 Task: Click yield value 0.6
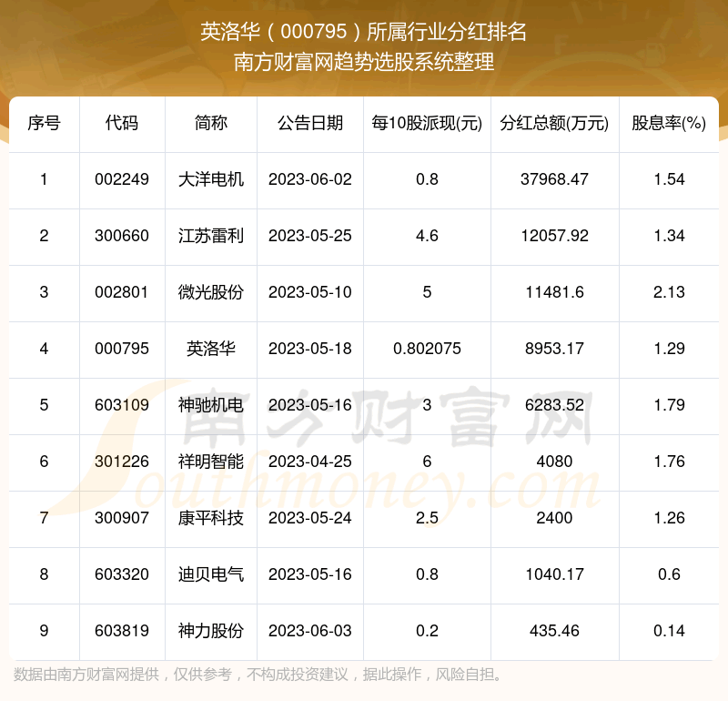(669, 574)
